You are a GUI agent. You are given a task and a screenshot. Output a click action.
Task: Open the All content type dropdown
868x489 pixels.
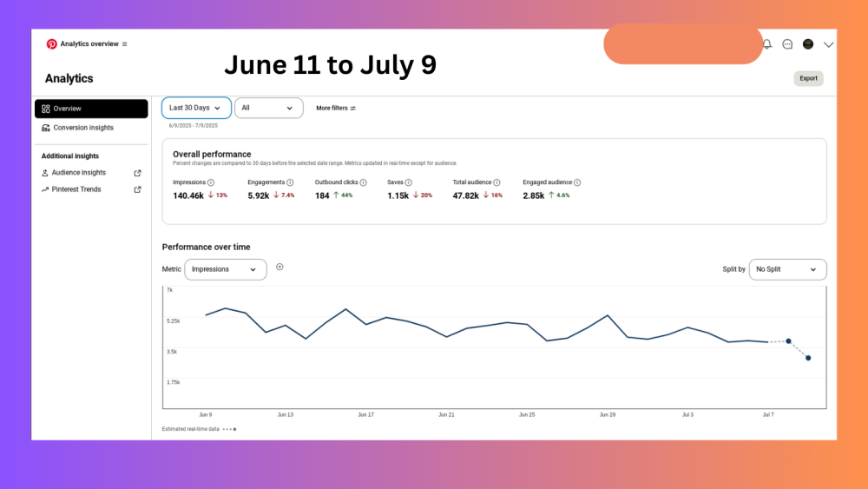(268, 108)
